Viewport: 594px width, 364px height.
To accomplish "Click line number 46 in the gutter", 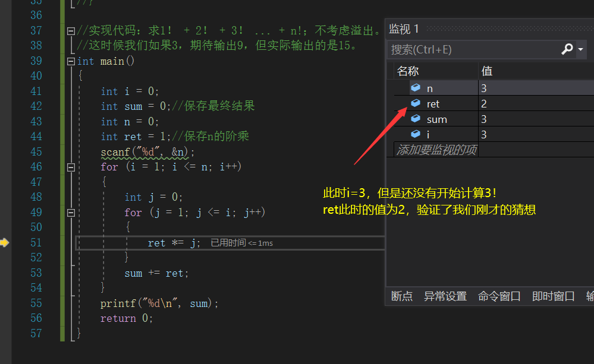I will click(x=36, y=167).
